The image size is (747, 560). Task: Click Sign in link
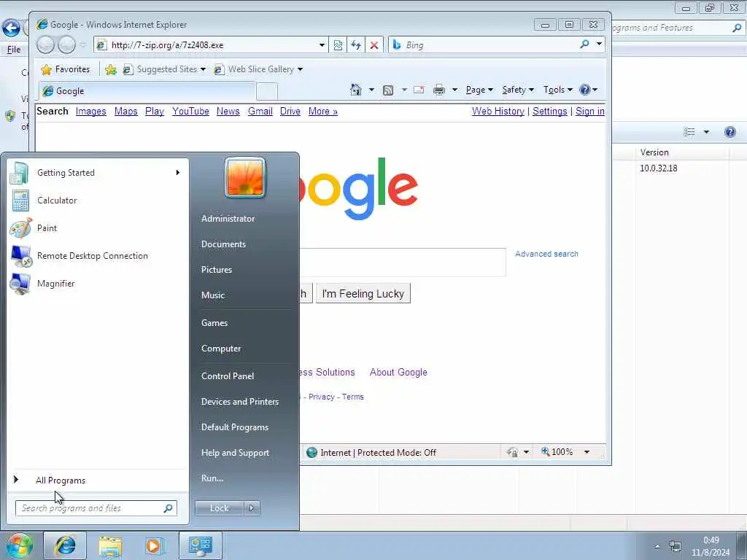click(589, 111)
